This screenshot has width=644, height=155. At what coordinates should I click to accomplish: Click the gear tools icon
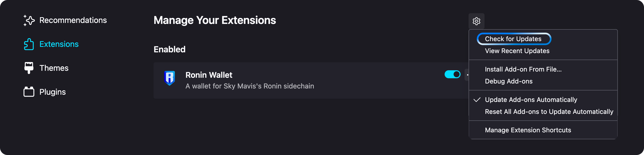(476, 21)
